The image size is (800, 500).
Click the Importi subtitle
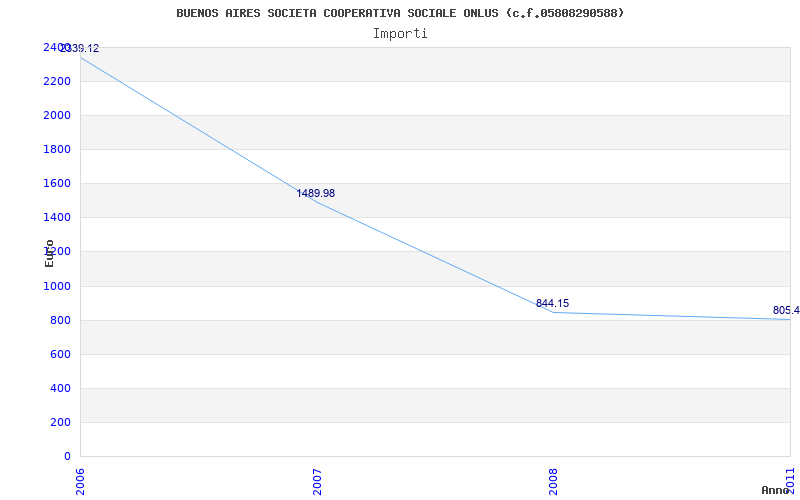click(400, 34)
